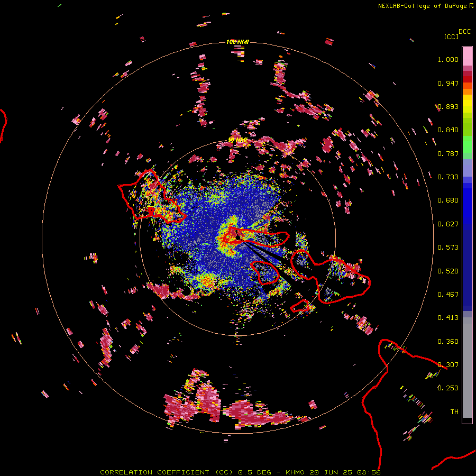This screenshot has width=476, height=476.
Task: Select the 0.627 legend value
Action: tap(448, 224)
